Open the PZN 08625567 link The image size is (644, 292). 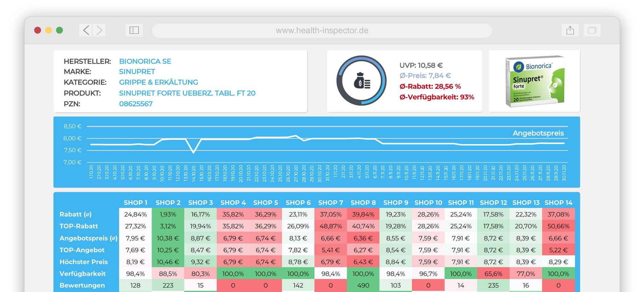click(x=136, y=104)
